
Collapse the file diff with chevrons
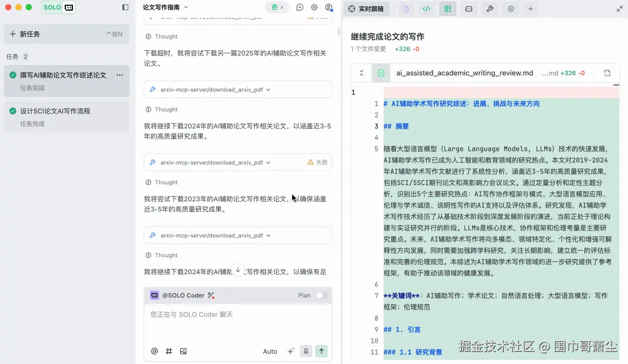(x=361, y=73)
